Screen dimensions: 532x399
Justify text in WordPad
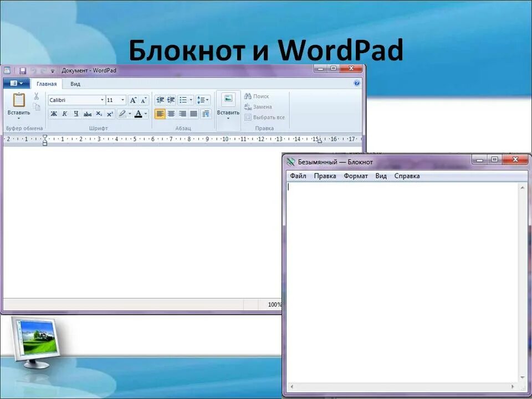[x=194, y=114]
